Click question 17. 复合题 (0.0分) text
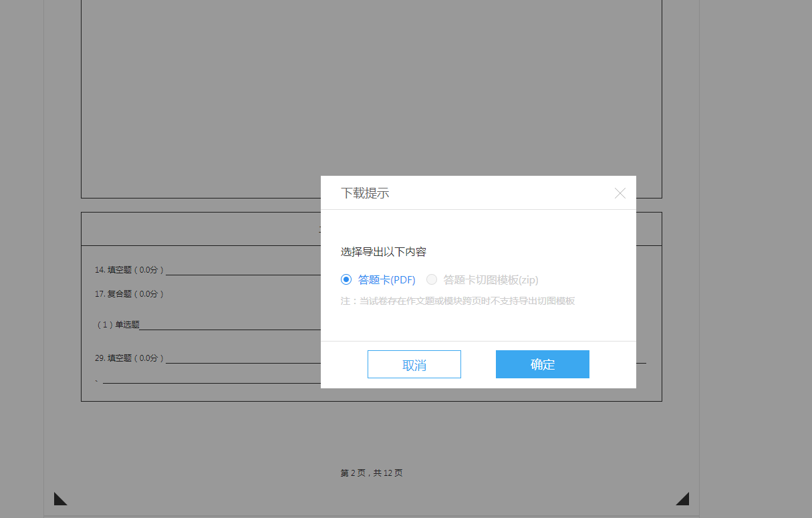The height and width of the screenshot is (518, 812). [x=130, y=293]
